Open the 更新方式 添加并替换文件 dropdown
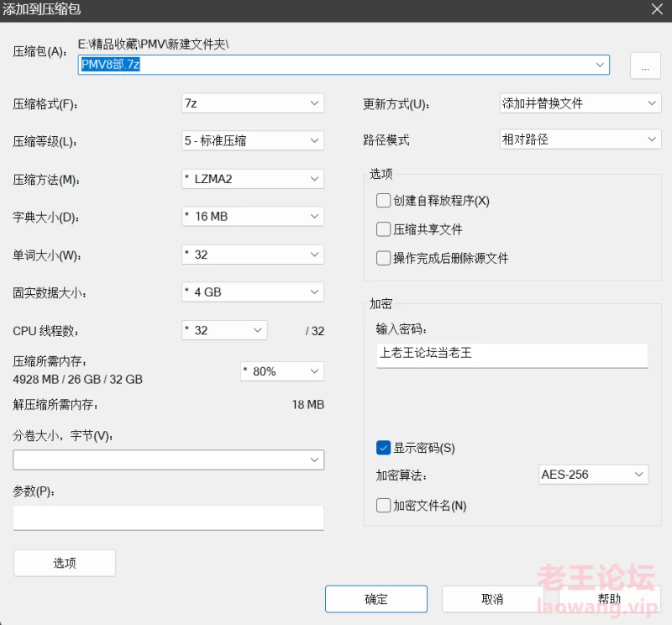Viewport: 672px width, 625px height. (580, 103)
